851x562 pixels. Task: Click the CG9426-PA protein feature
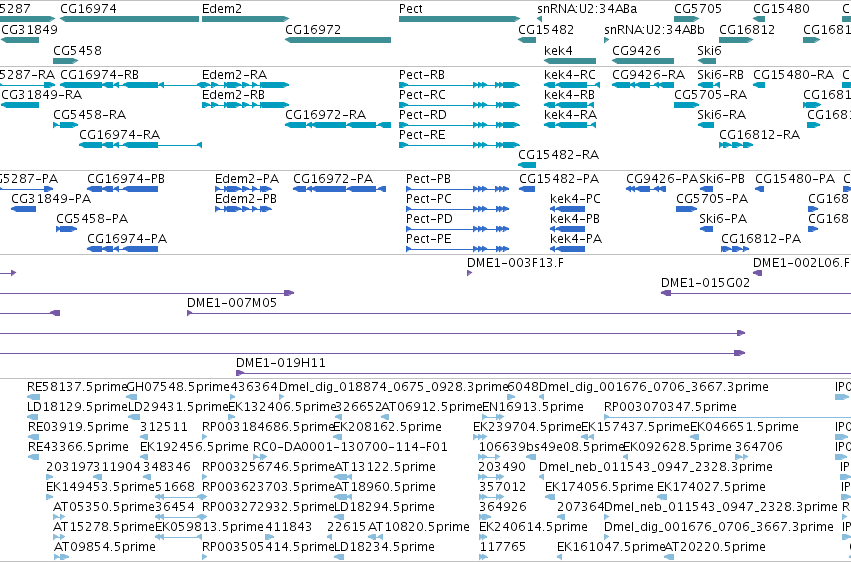pyautogui.click(x=646, y=189)
